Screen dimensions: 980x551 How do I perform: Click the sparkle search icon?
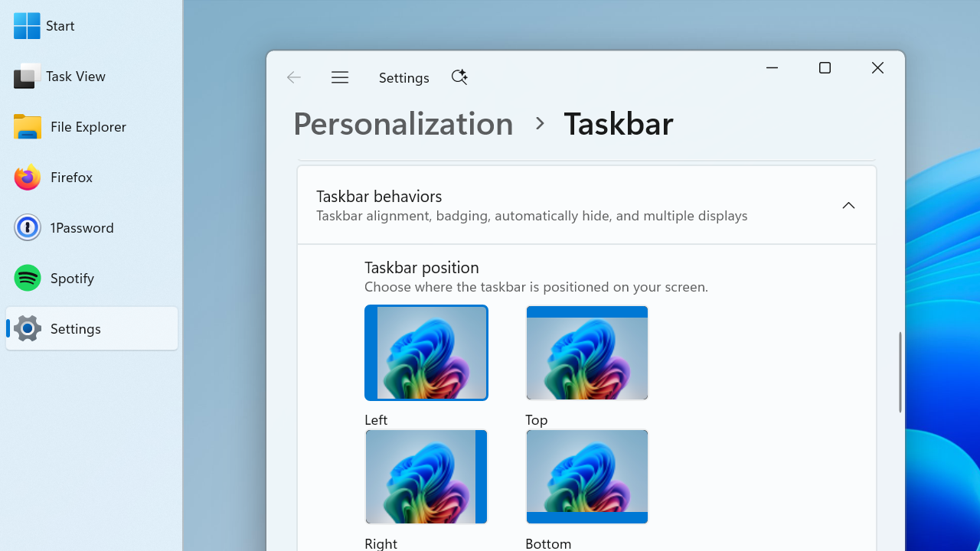point(459,77)
